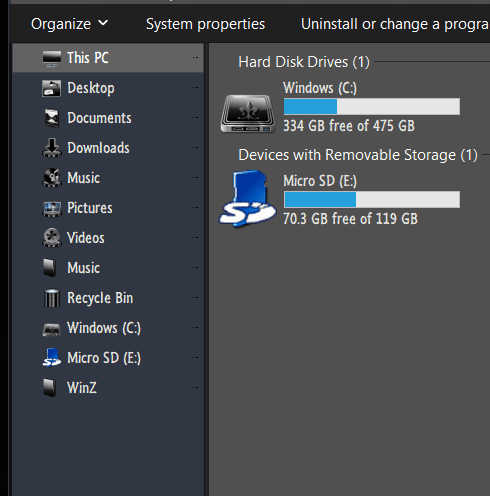Click System properties in the command bar
490x496 pixels.
click(x=205, y=24)
